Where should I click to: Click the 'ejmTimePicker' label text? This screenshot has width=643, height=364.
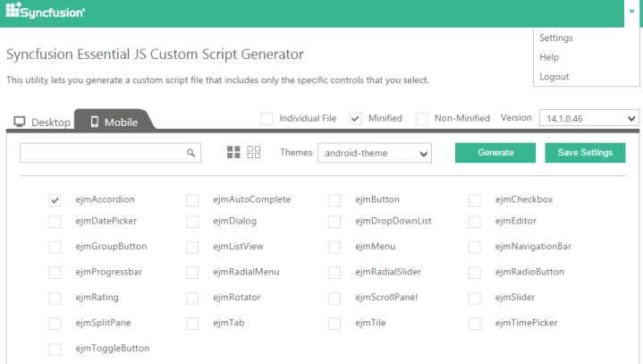(526, 323)
